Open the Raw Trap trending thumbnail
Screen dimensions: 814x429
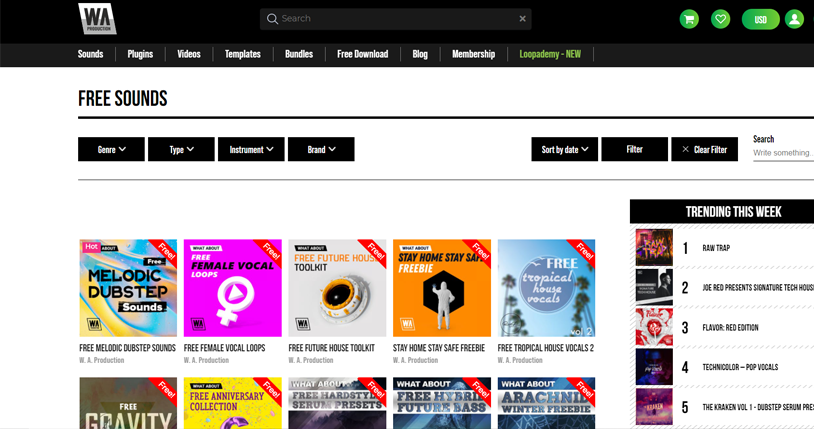point(654,247)
